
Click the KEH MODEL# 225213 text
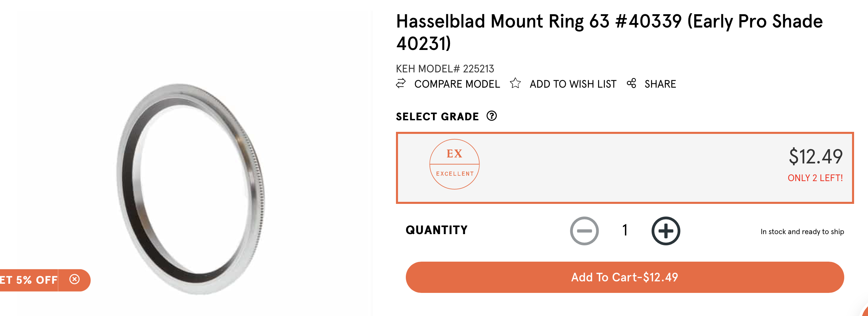tap(445, 69)
